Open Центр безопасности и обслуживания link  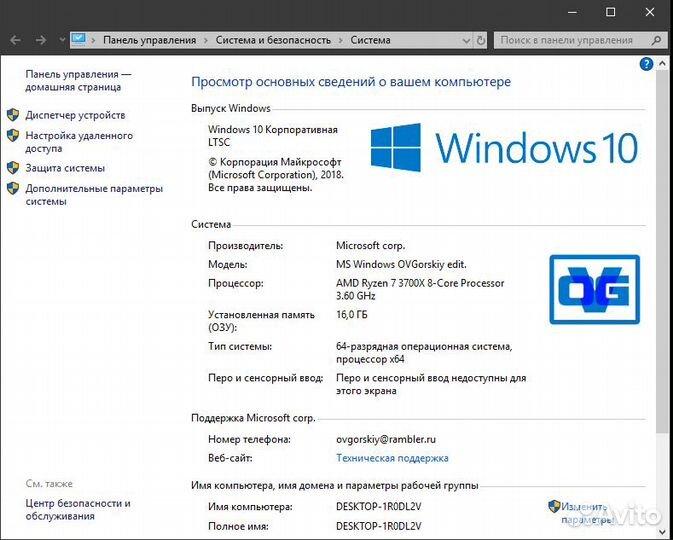(78, 510)
